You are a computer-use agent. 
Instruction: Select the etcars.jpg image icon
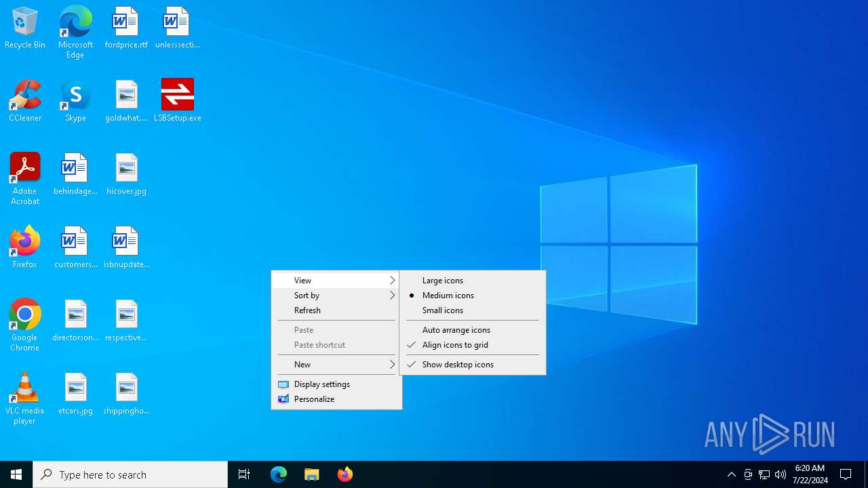[75, 394]
